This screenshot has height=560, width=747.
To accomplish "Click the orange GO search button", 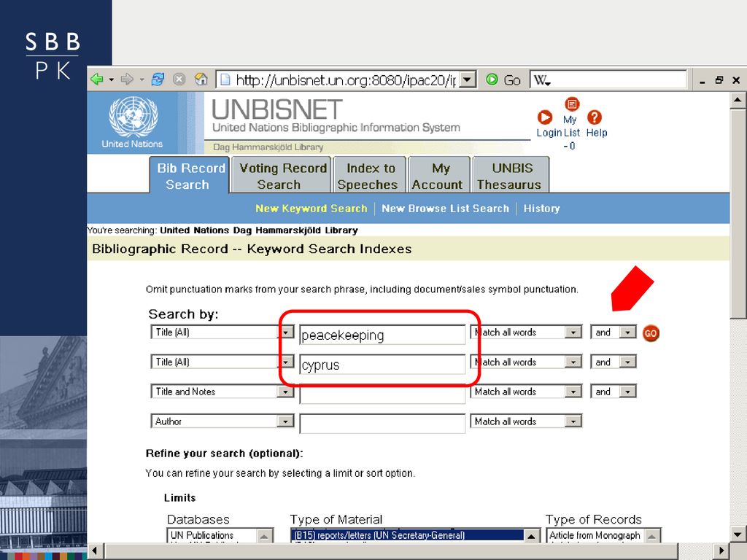I will tap(651, 333).
